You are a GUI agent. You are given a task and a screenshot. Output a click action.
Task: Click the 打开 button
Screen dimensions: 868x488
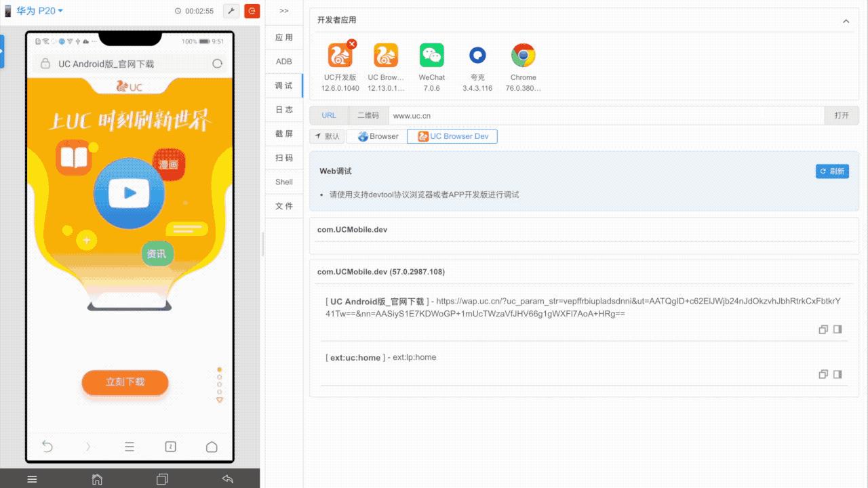click(x=842, y=115)
